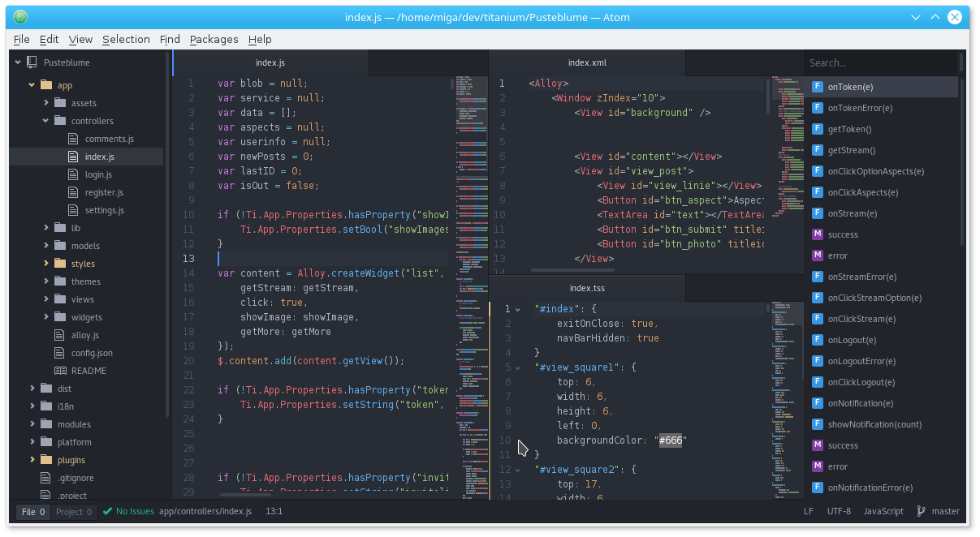Click the symbol Search input field
The height and width of the screenshot is (537, 980).
880,62
